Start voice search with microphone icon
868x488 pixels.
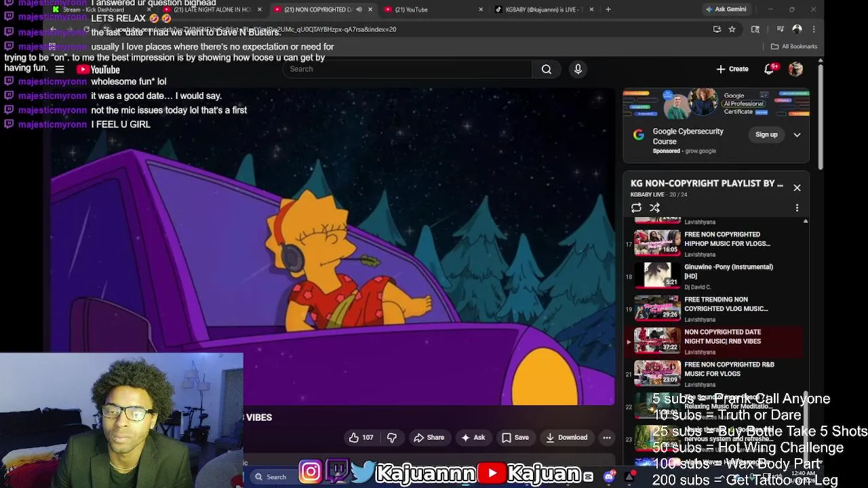(x=578, y=69)
